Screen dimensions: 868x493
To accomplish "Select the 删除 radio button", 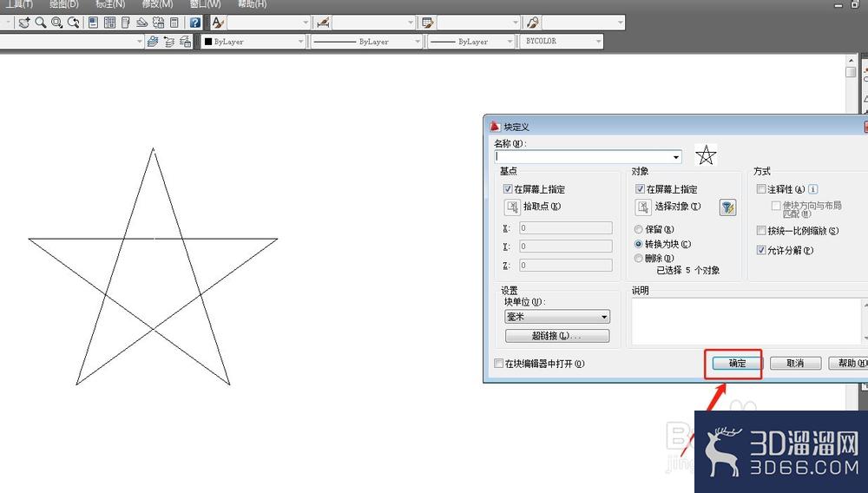I will pyautogui.click(x=638, y=259).
